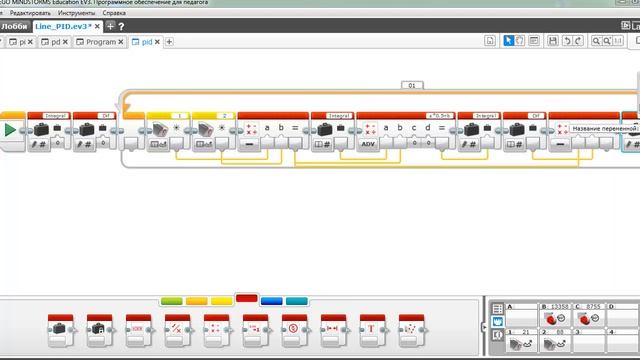The image size is (640, 360).
Task: Activate the Select pointer tool
Action: tap(508, 40)
